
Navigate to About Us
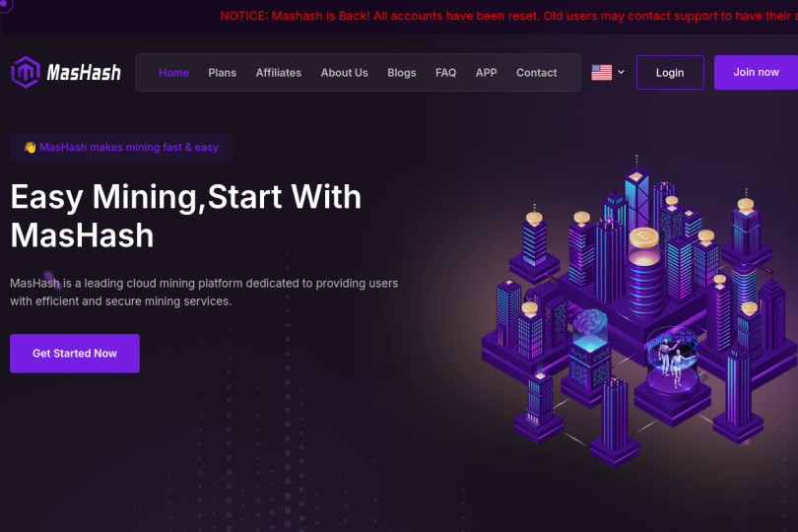(344, 73)
